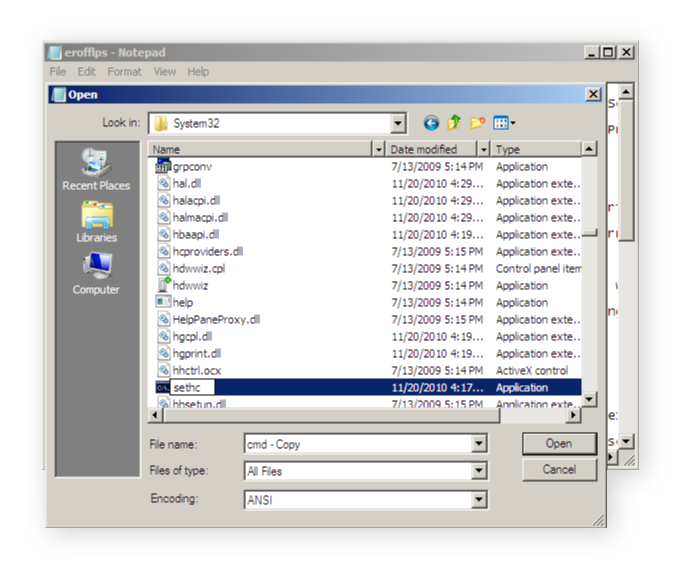Click the Cancel button
Image resolution: width=686 pixels, height=574 pixels.
[x=558, y=469]
